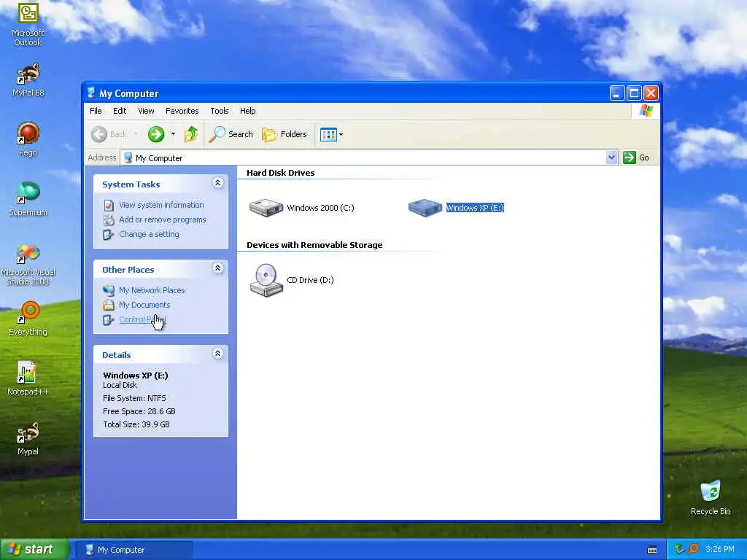The height and width of the screenshot is (560, 747).
Task: Click the Windows flag logo in menu bar
Action: [x=646, y=111]
